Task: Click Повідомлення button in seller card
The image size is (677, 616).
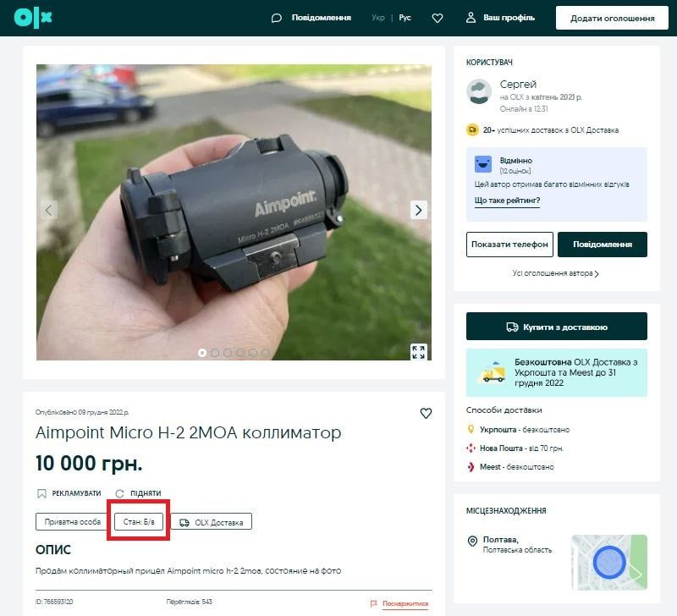Action: click(x=603, y=245)
